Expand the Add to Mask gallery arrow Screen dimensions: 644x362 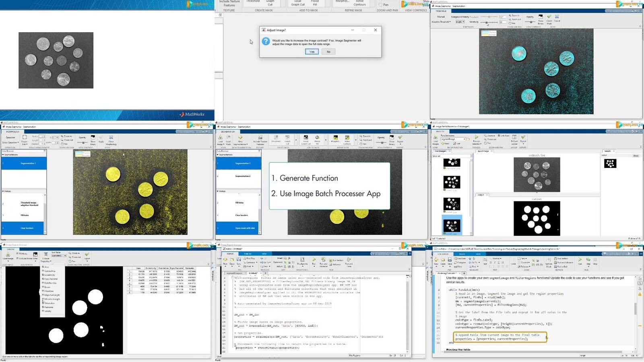tap(326, 140)
